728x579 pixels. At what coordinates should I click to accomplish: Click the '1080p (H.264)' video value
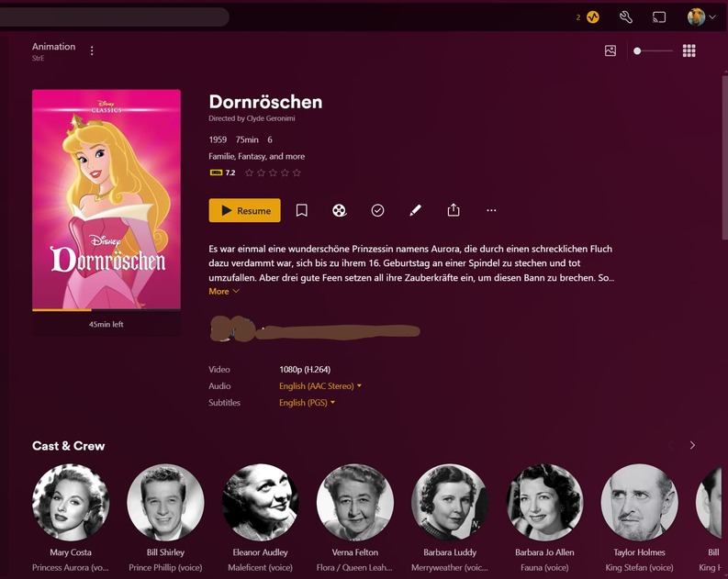pos(305,369)
